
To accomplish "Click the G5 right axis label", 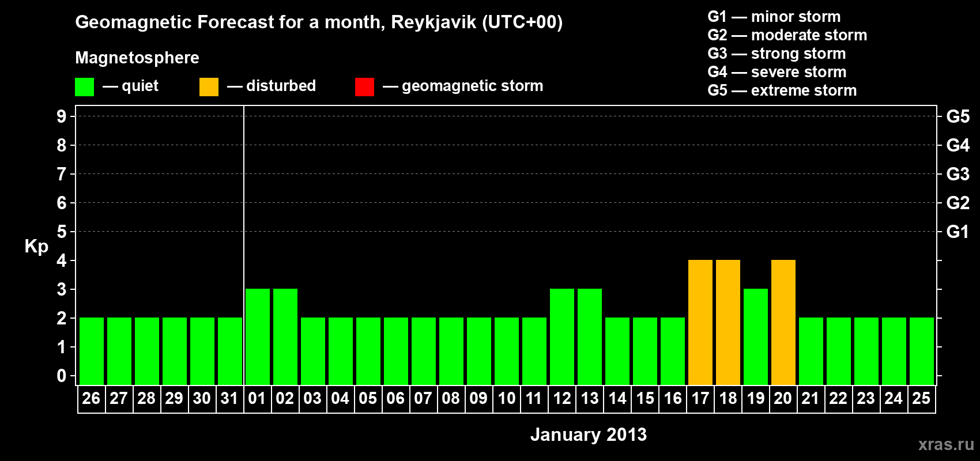I will [x=958, y=116].
